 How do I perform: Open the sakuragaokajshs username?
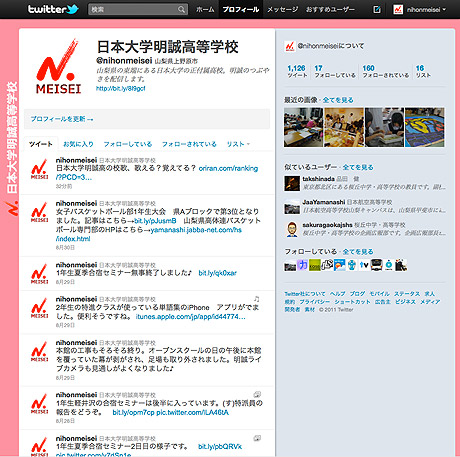pyautogui.click(x=327, y=225)
